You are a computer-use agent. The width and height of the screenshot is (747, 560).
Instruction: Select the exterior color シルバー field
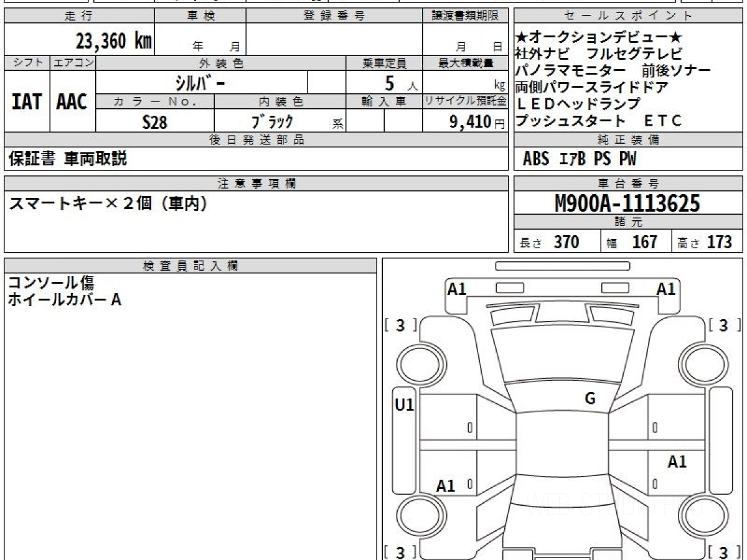point(201,83)
